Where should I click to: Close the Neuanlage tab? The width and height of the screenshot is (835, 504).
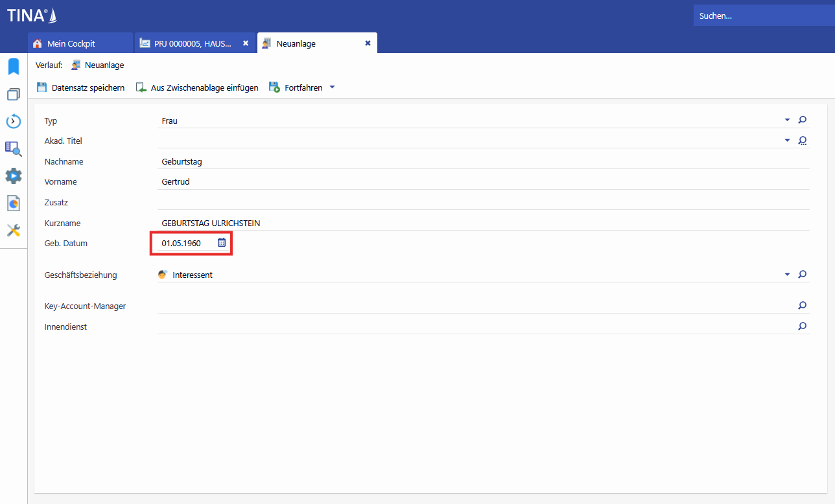368,43
